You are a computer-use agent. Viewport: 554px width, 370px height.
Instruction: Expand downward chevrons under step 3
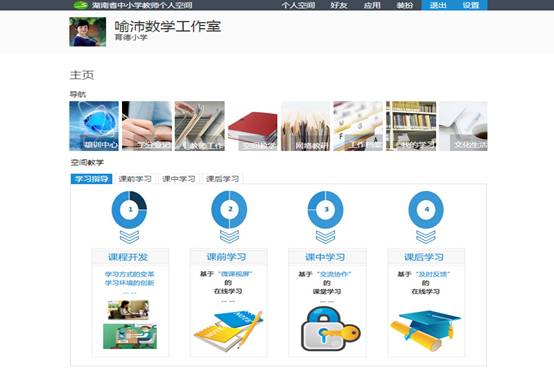pyautogui.click(x=325, y=237)
